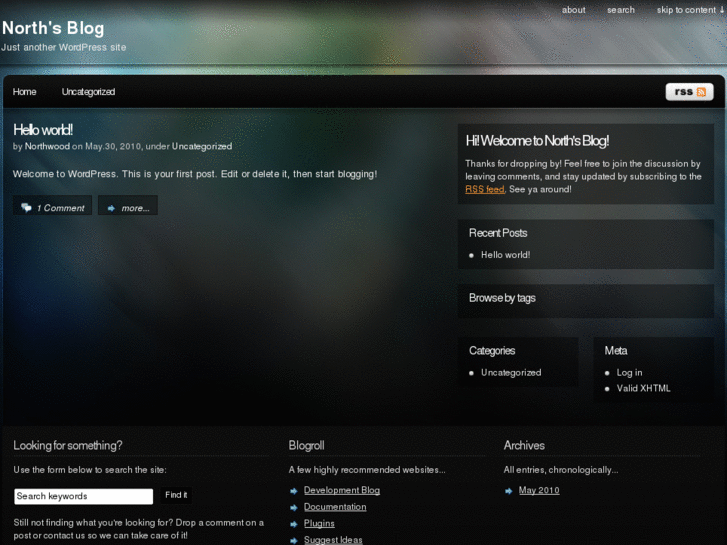Open the Development Blog link

(x=342, y=490)
